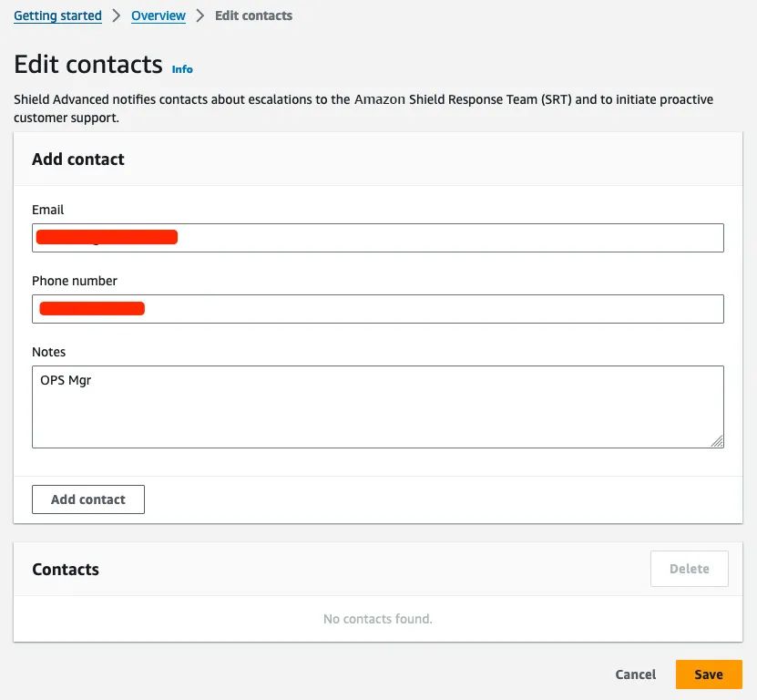Click the Email field label
Image resolution: width=757 pixels, height=700 pixels.
[48, 210]
